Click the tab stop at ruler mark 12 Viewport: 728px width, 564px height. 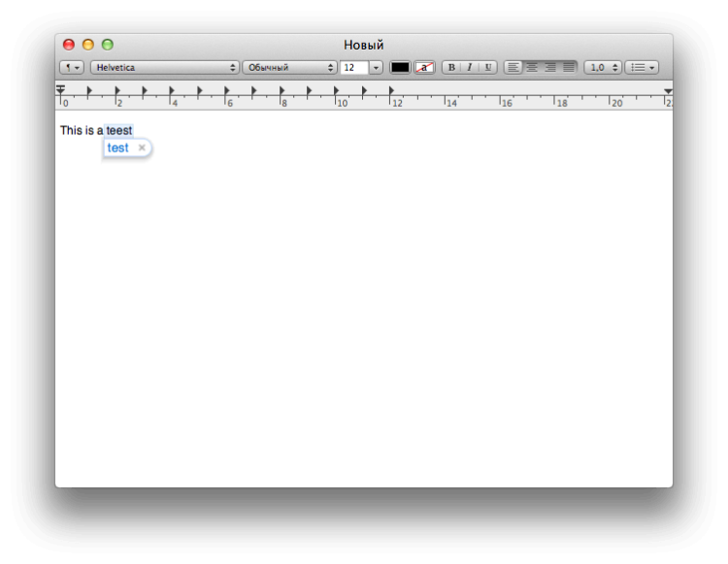(391, 90)
